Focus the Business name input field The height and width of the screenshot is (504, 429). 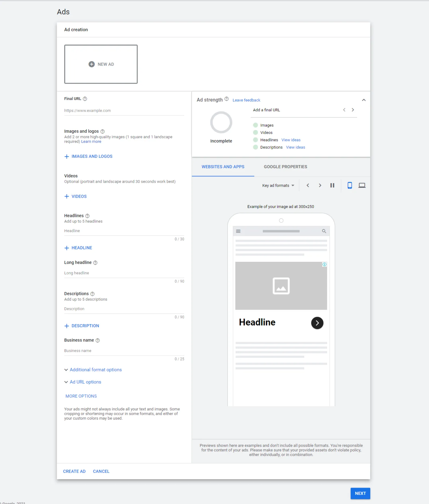pyautogui.click(x=124, y=351)
